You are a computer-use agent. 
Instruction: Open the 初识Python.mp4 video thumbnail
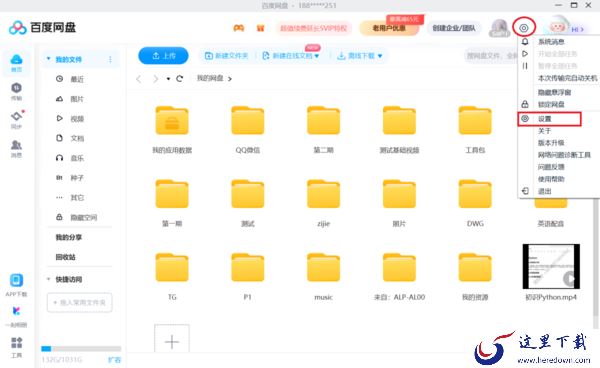pyautogui.click(x=551, y=267)
